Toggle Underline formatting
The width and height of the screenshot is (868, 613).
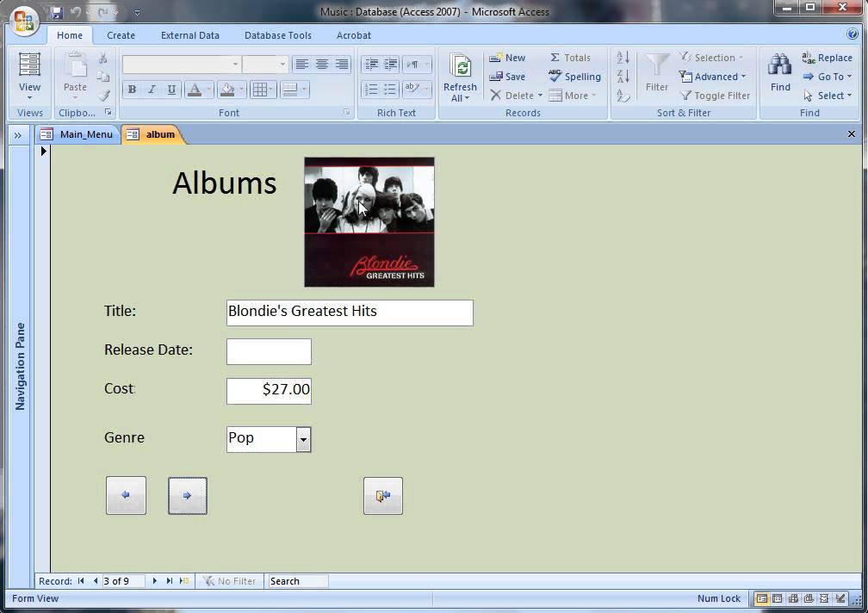point(171,89)
